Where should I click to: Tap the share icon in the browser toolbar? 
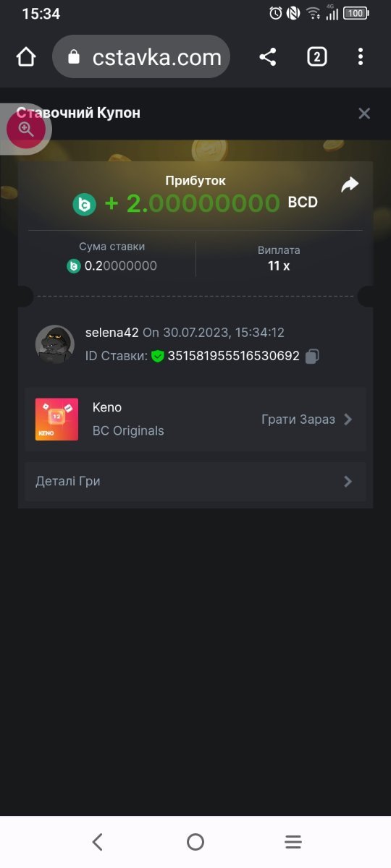click(268, 57)
